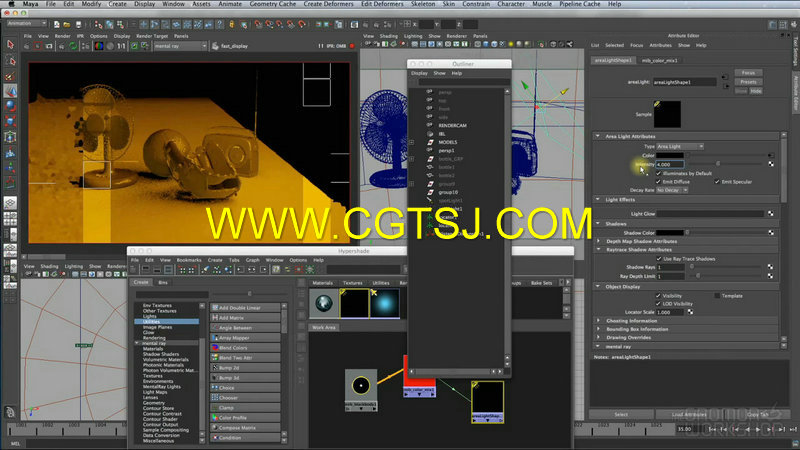Toggle Illuminates by Default checkbox
This screenshot has height=450, width=800.
coord(658,173)
